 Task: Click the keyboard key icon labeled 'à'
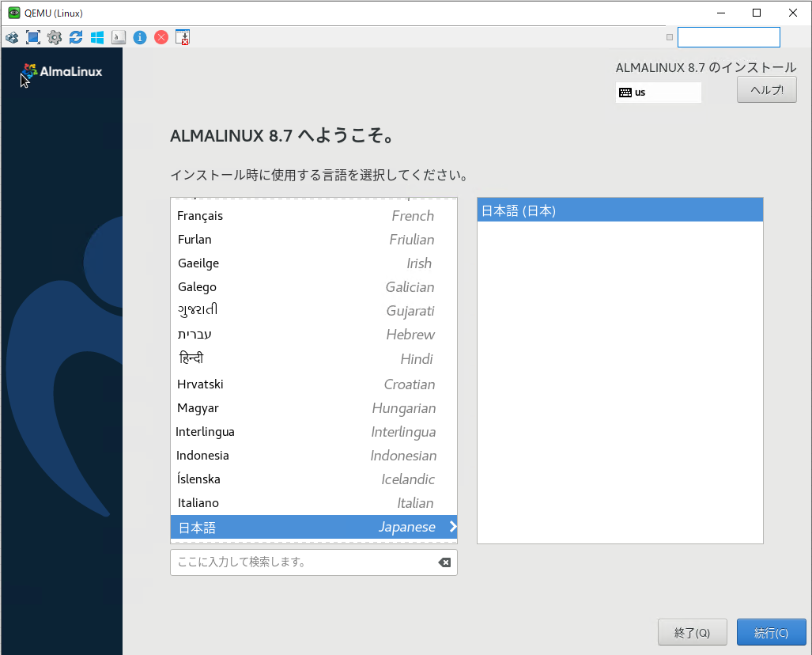pos(119,37)
